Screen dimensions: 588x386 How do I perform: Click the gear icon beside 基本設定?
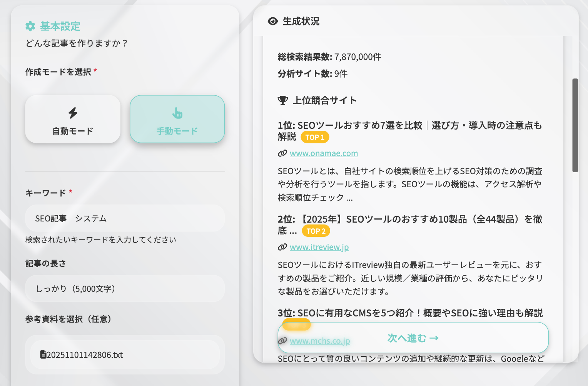(x=30, y=27)
